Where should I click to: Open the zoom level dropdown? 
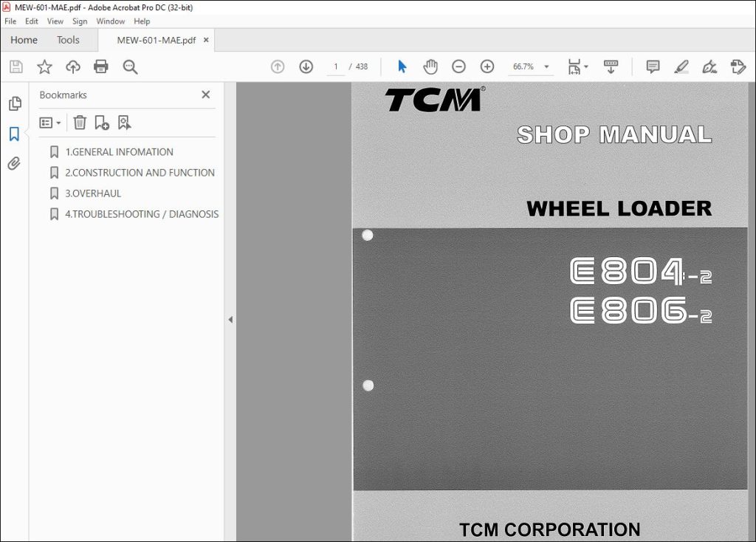coord(547,66)
